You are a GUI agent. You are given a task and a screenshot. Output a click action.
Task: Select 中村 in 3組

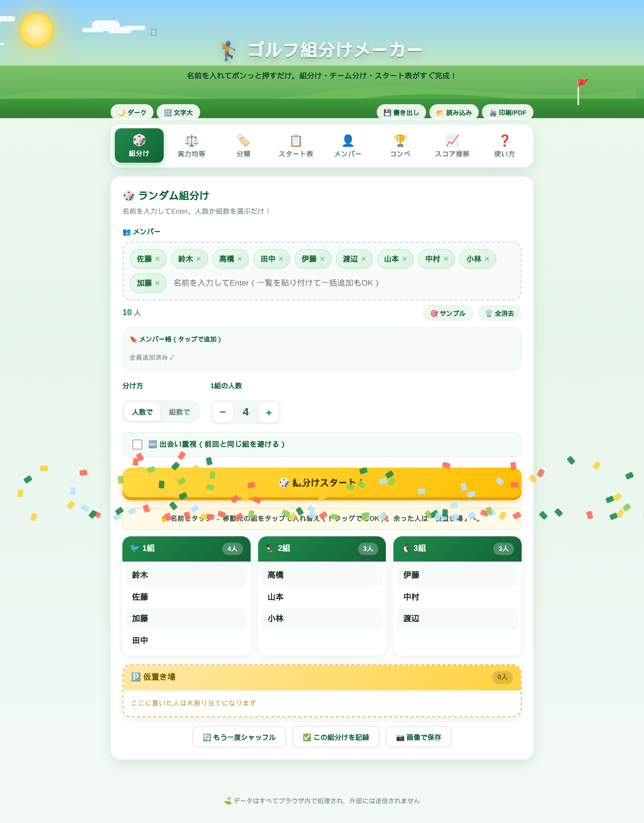click(457, 597)
